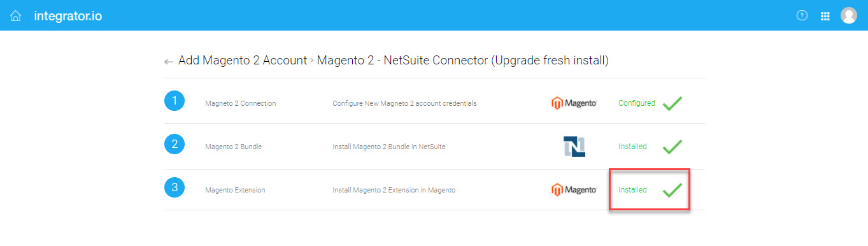
Task: Open the user profile avatar
Action: click(849, 15)
